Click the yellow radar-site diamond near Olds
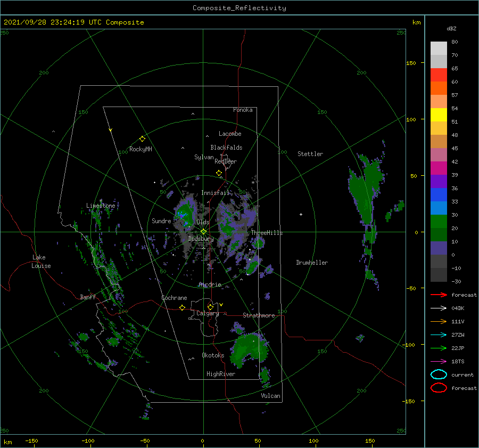479x448 pixels. pyautogui.click(x=203, y=232)
